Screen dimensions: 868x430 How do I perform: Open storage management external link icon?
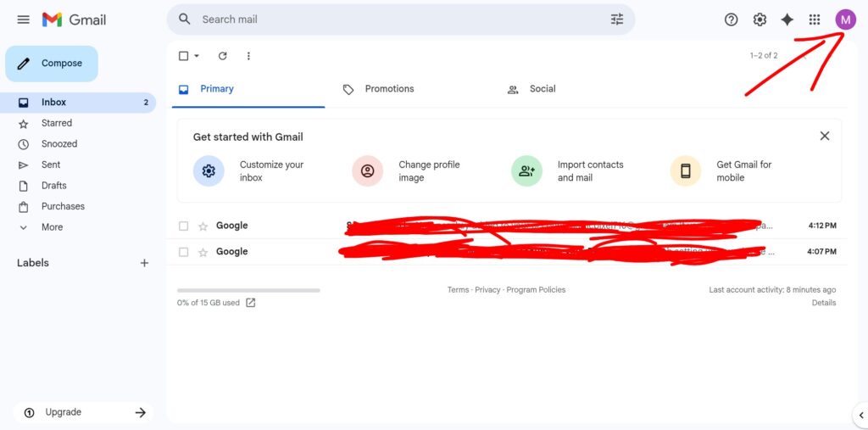tap(251, 303)
